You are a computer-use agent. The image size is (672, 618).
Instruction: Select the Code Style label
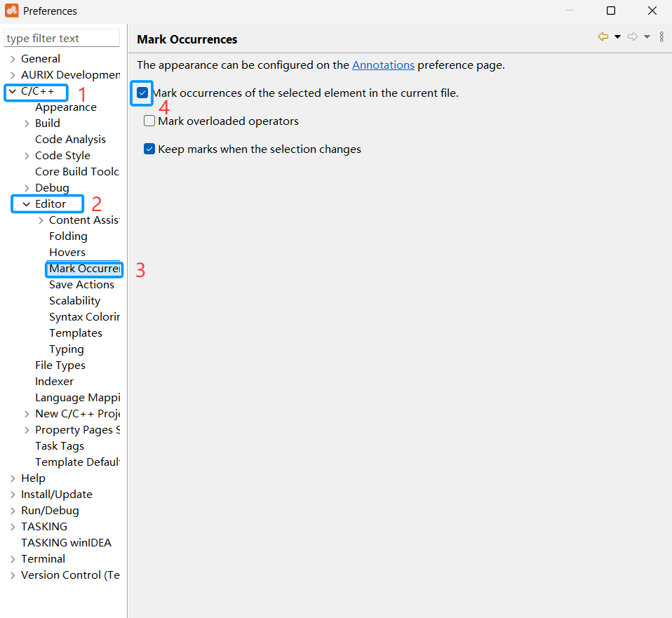click(x=62, y=156)
